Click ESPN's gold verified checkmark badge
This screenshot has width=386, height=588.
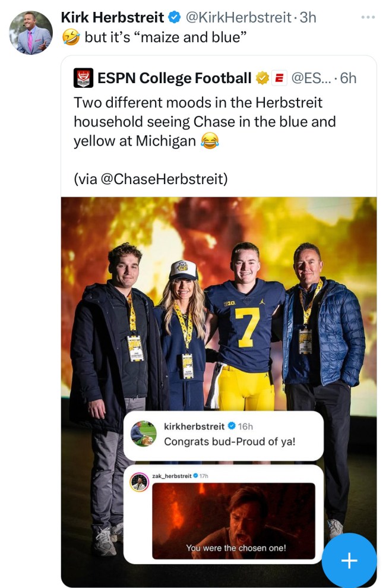point(261,78)
